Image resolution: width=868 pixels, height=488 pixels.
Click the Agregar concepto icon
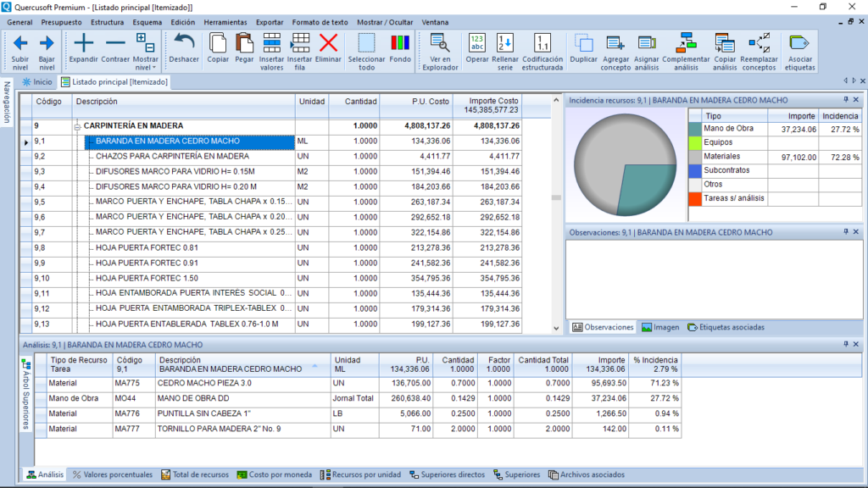point(615,43)
